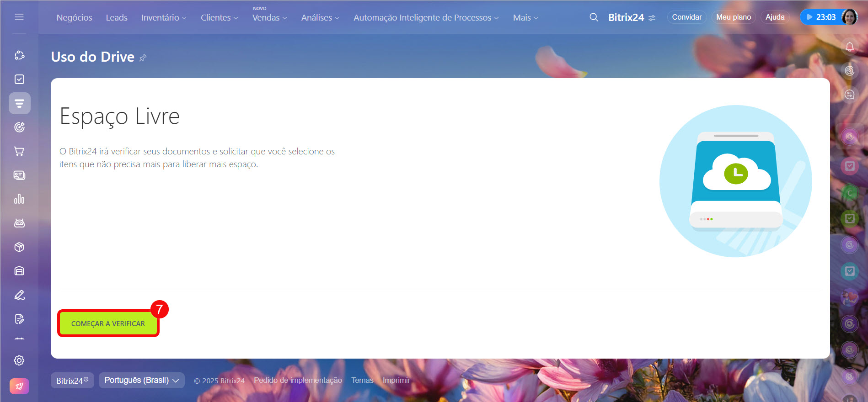Open the Negócios tab

pos(74,18)
